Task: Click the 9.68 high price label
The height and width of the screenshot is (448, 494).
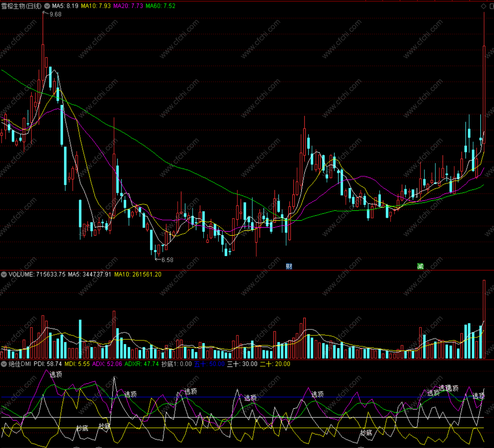Action: [x=55, y=14]
